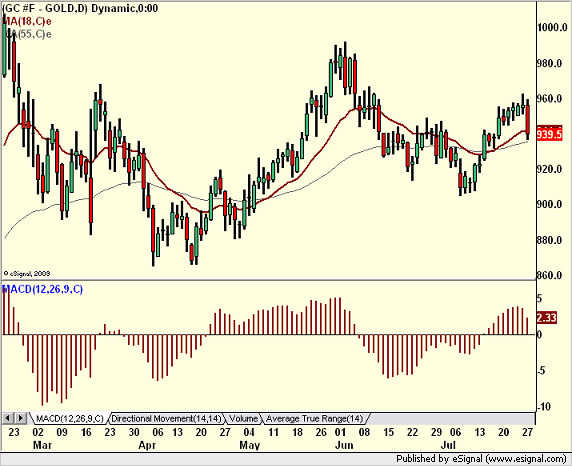572x466 pixels.
Task: Select the MACD(12,26,9,C) study tab
Action: (x=70, y=418)
